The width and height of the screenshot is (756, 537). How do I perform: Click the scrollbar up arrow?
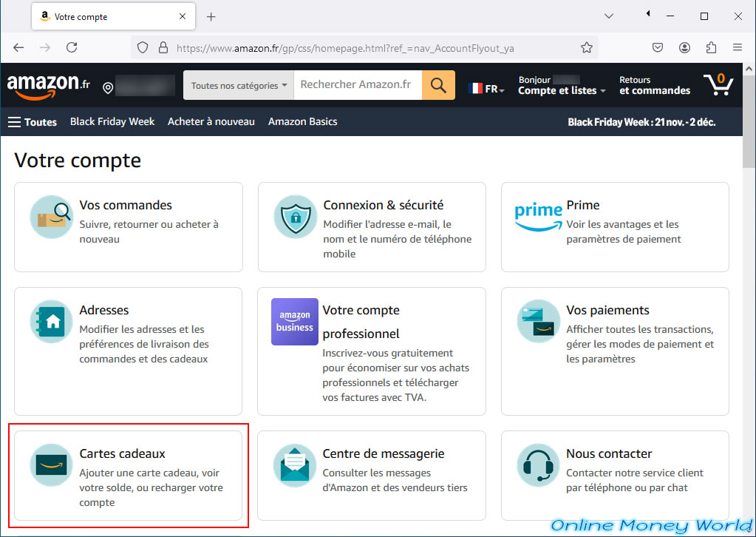pos(749,69)
